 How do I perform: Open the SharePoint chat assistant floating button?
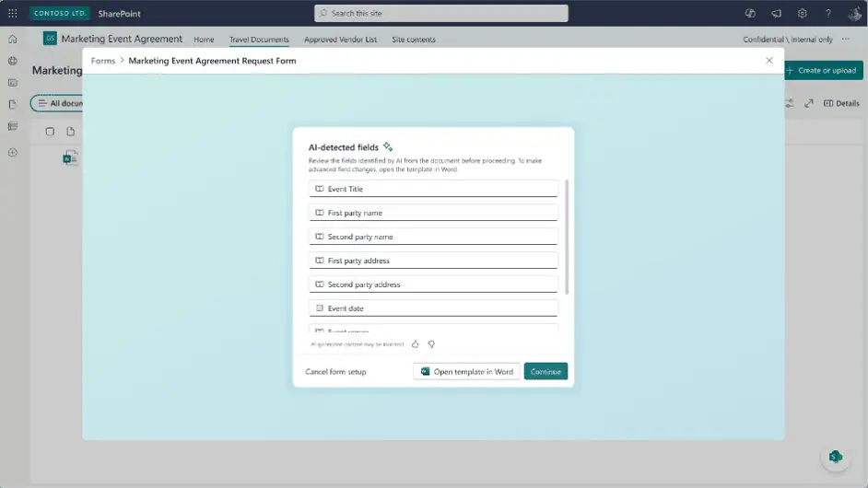tap(836, 457)
